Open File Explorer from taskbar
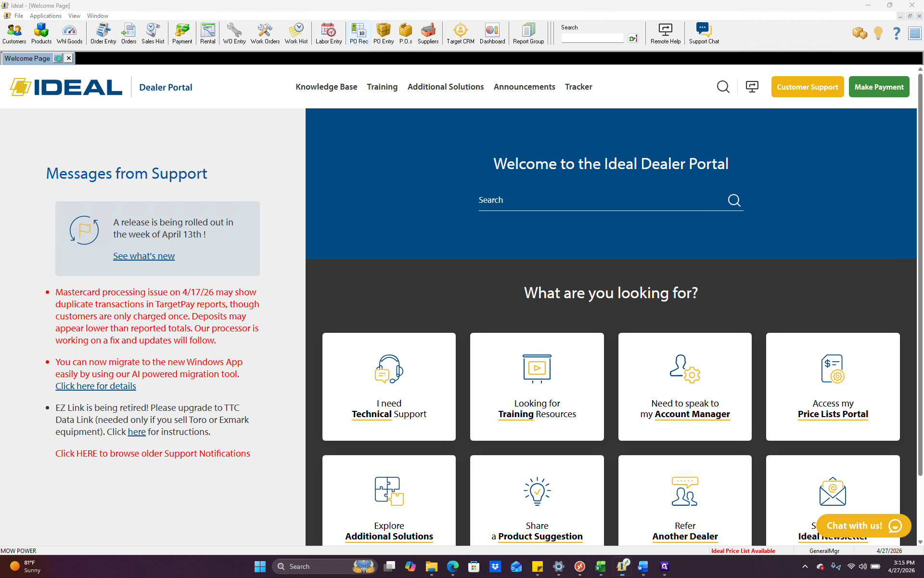Screen dimensions: 924x578 [x=431, y=566]
